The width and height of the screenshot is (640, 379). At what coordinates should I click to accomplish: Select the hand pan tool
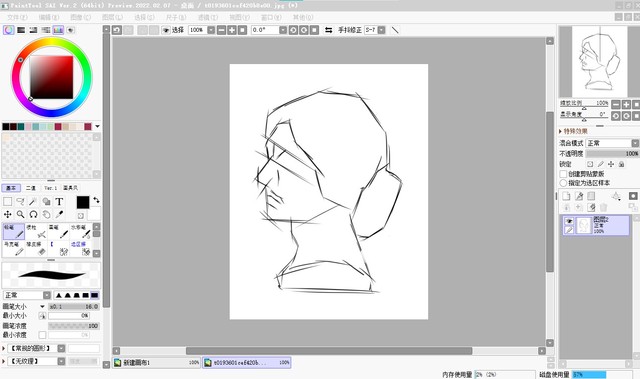click(x=47, y=214)
